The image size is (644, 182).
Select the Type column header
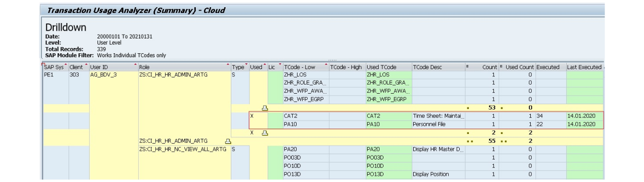(240, 68)
